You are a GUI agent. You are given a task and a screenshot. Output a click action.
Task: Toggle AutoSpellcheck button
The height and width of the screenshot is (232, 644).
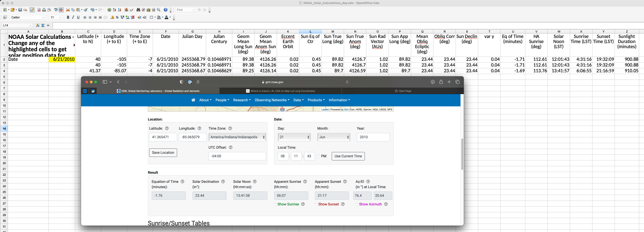pos(61,10)
